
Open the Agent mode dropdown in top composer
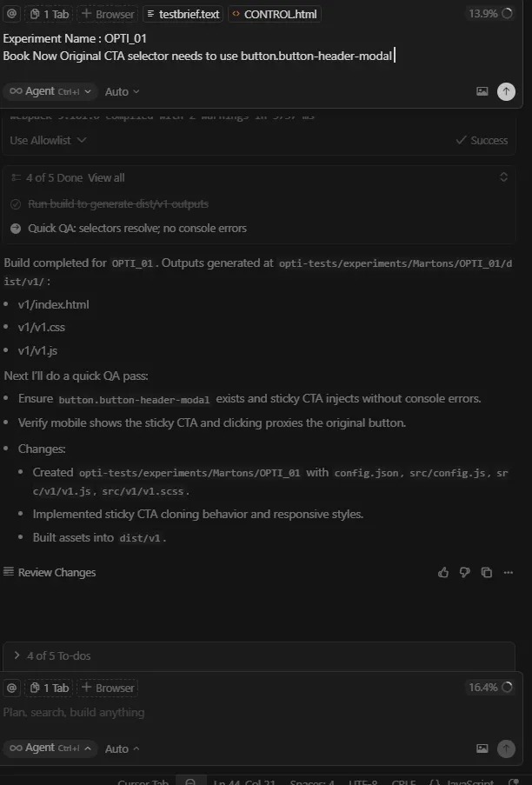[x=50, y=91]
